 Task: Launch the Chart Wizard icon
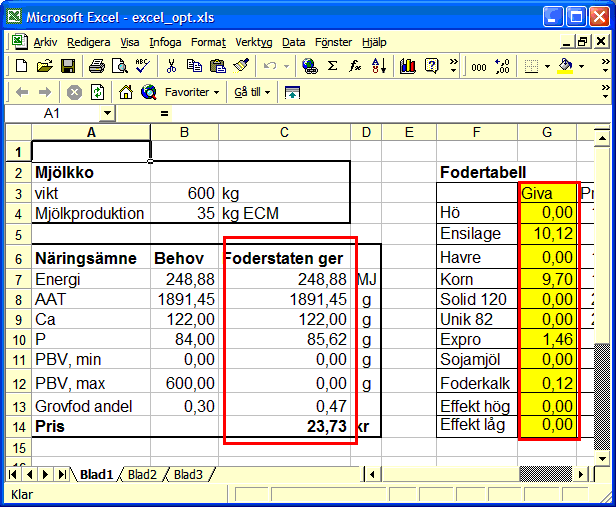pyautogui.click(x=408, y=66)
